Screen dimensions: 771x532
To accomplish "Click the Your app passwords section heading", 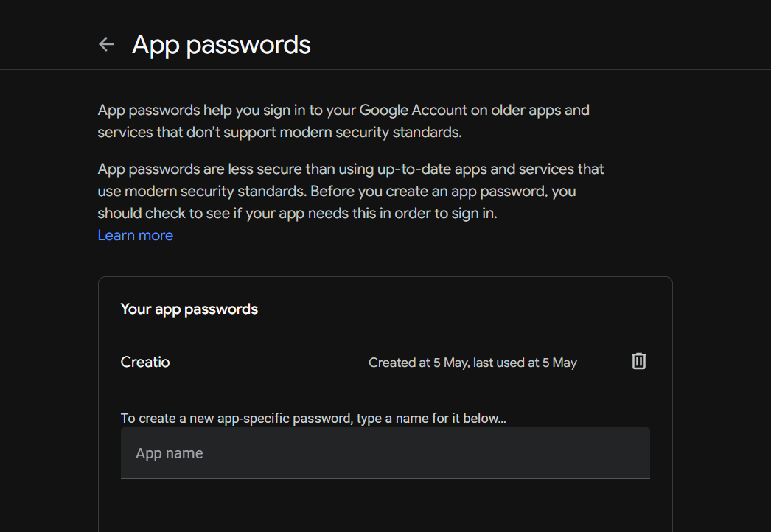I will coord(189,309).
